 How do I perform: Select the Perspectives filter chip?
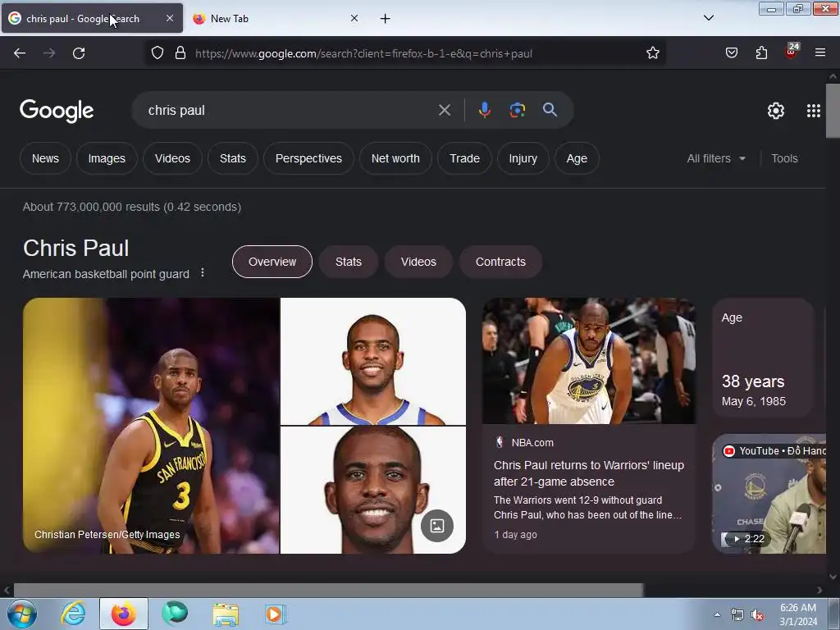308,158
